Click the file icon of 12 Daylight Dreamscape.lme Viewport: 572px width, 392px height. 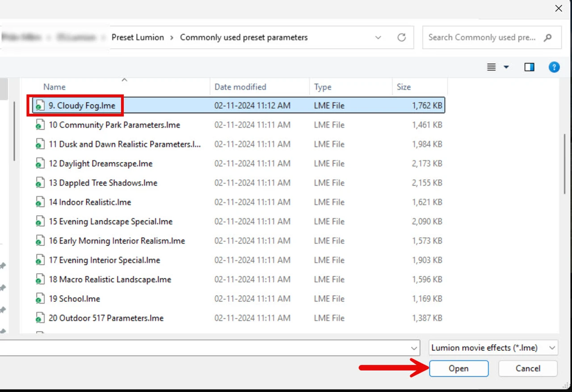click(x=40, y=163)
